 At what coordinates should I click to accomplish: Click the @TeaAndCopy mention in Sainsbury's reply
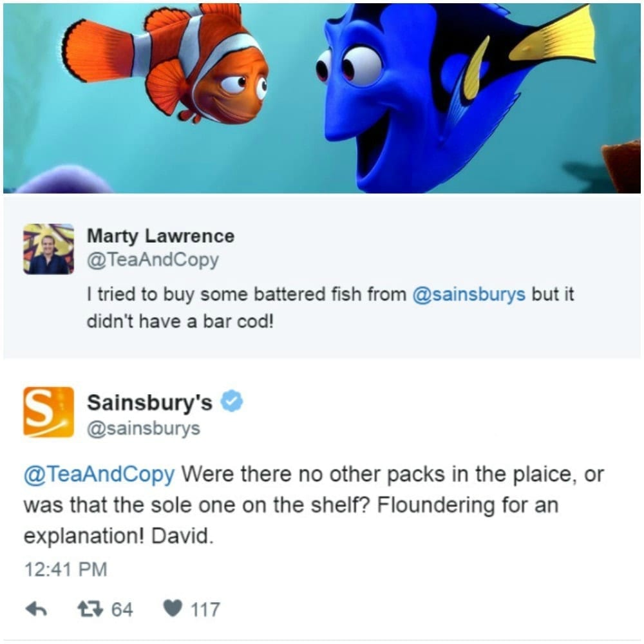(99, 475)
